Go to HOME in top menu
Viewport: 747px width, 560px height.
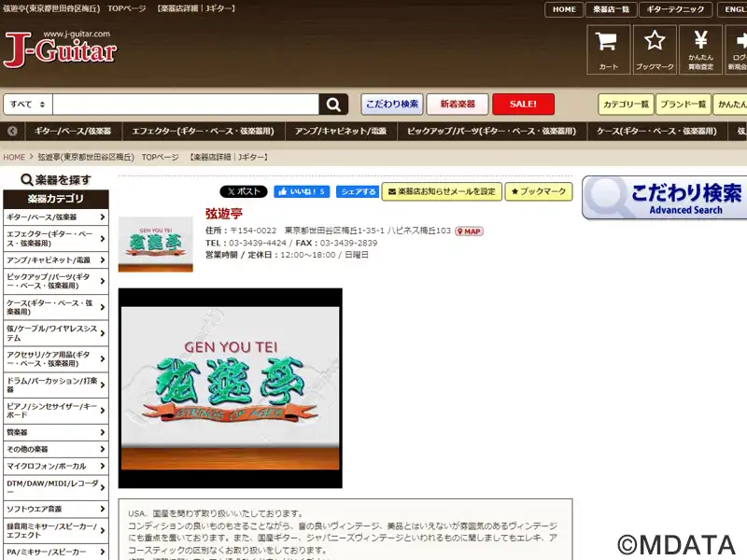(564, 9)
